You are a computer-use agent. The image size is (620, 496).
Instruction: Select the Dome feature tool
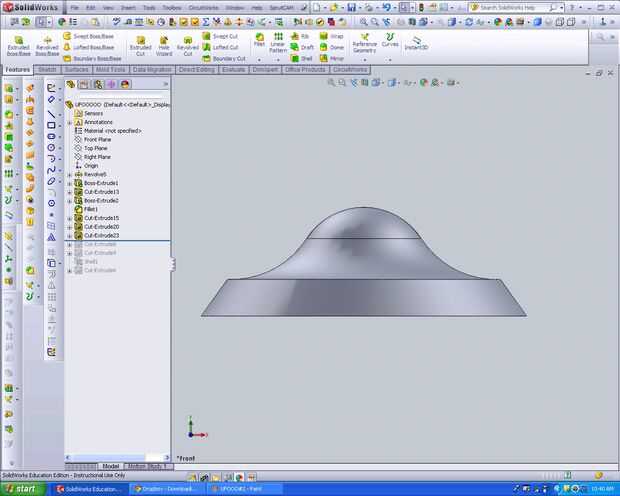(x=331, y=47)
